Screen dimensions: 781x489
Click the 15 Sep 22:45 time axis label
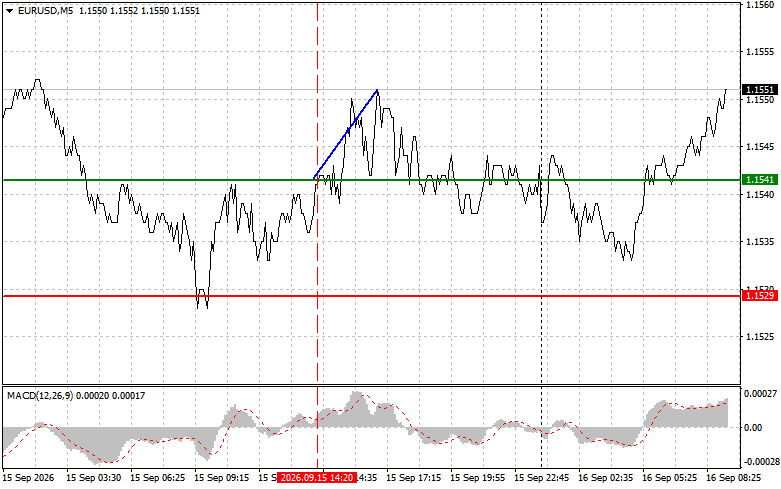tap(541, 478)
